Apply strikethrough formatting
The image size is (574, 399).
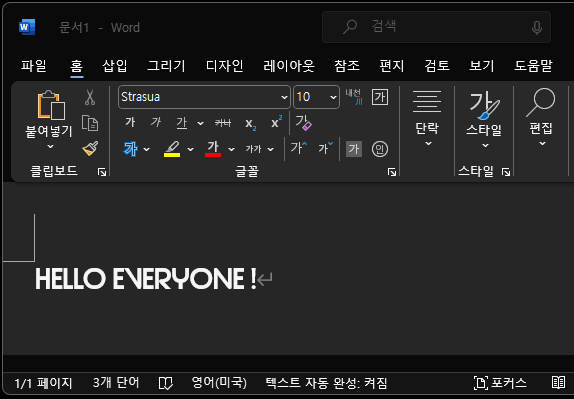pyautogui.click(x=223, y=123)
